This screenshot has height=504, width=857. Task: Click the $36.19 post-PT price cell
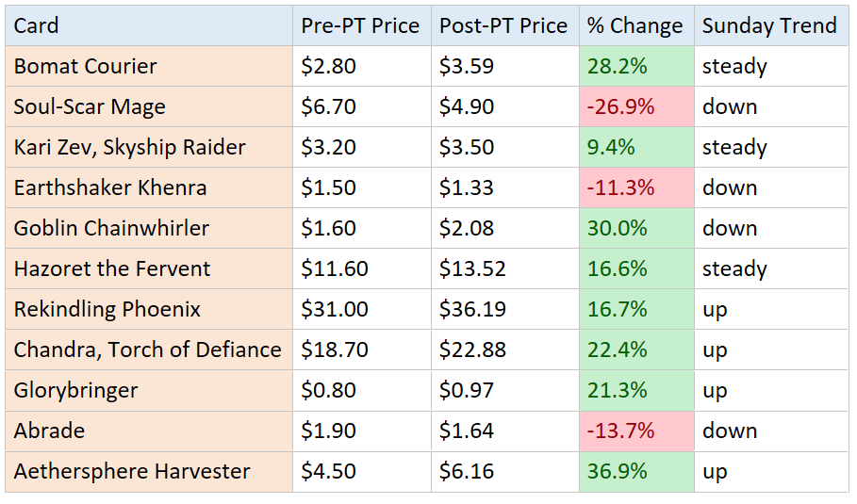[x=504, y=310]
